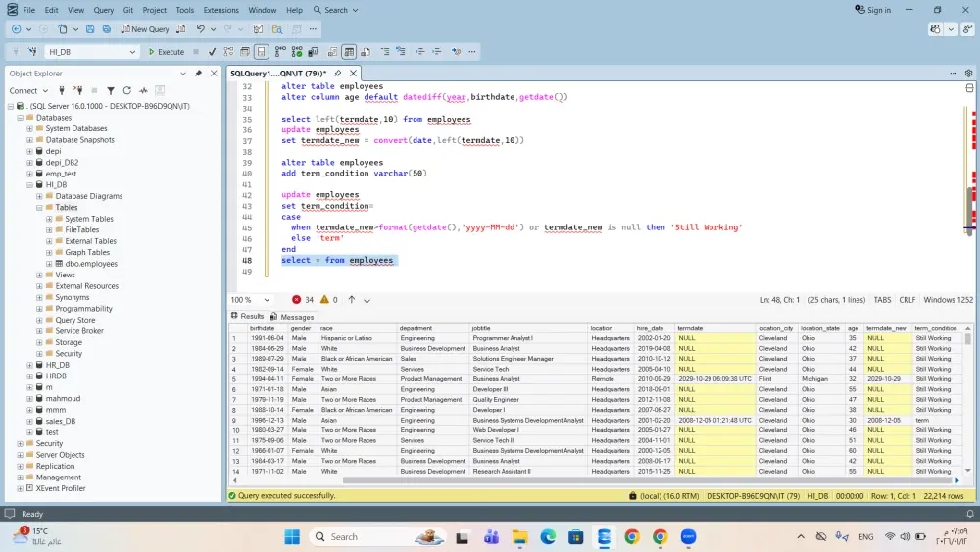Switch to the Results tab
This screenshot has width=980, height=552.
click(248, 317)
